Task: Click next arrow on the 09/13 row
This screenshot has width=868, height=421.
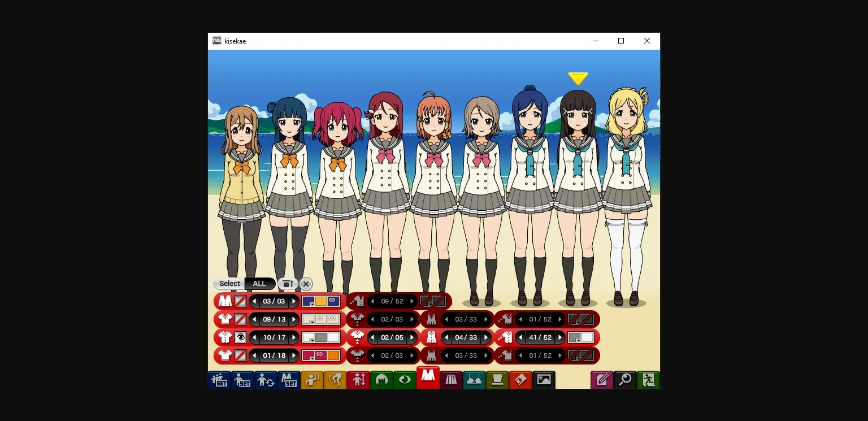Action: (x=294, y=319)
